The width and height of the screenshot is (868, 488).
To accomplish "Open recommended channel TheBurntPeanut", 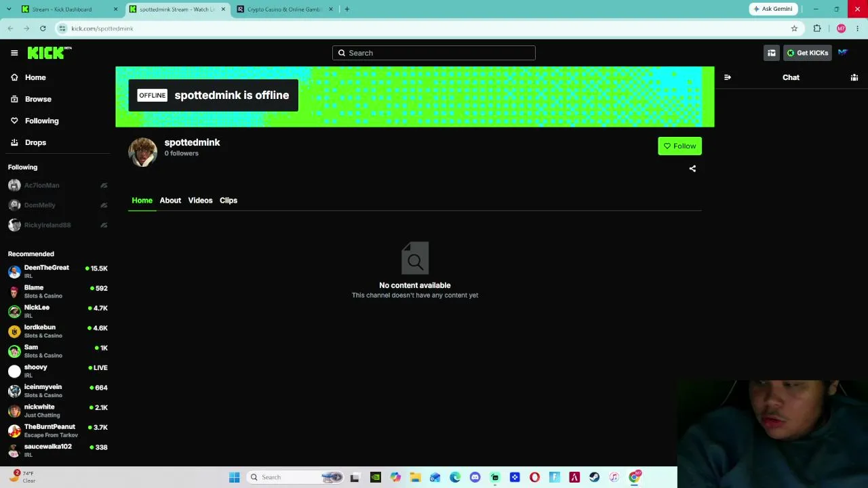I will click(58, 430).
